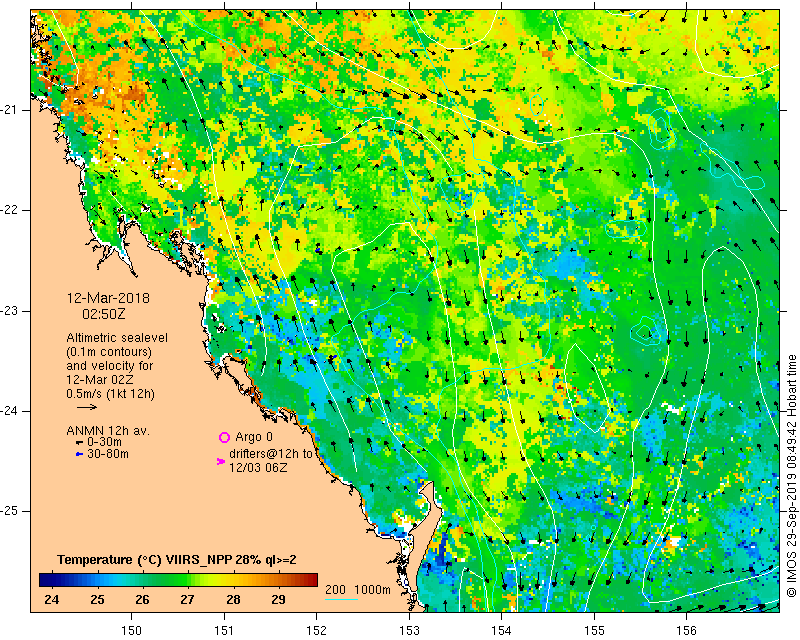Screen dimensions: 800x640
Task: Click the 'drifters@12h to' text
Action: click(x=271, y=453)
